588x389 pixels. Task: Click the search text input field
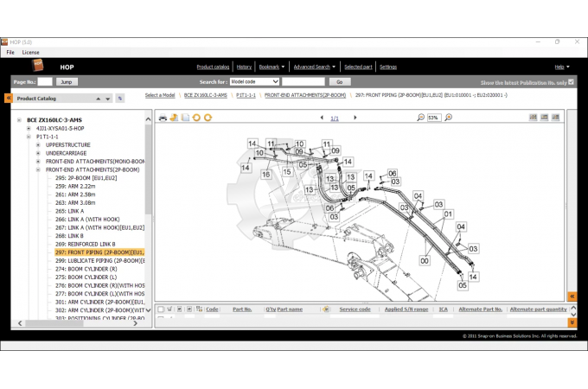(x=303, y=82)
